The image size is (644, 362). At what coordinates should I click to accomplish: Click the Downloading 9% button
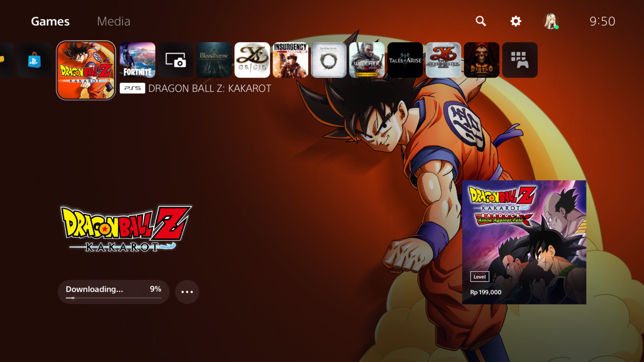[114, 292]
